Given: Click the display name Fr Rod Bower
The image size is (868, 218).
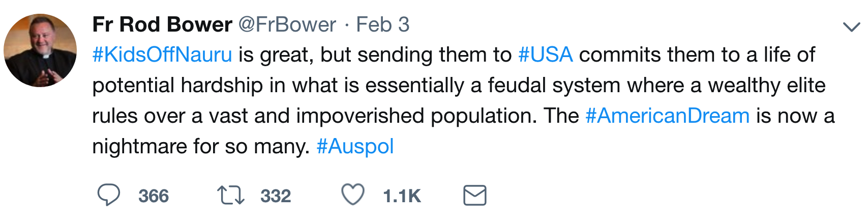Looking at the screenshot, I should point(162,24).
